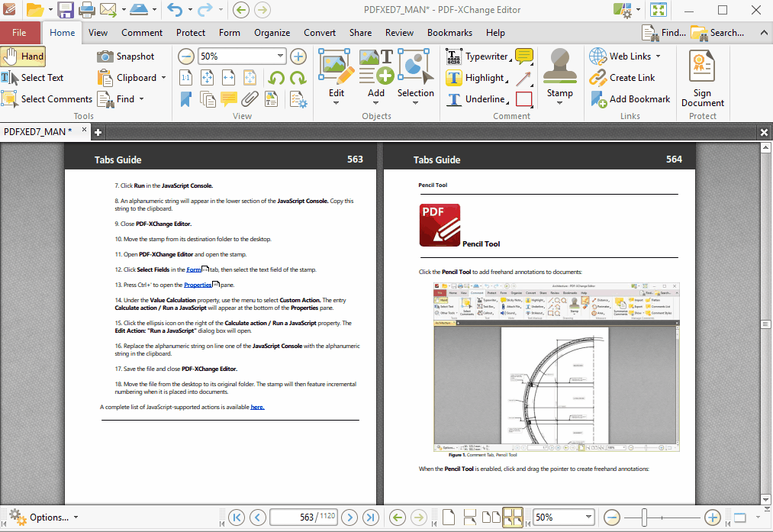The width and height of the screenshot is (773, 532).
Task: Click the page number input field
Action: 303,517
